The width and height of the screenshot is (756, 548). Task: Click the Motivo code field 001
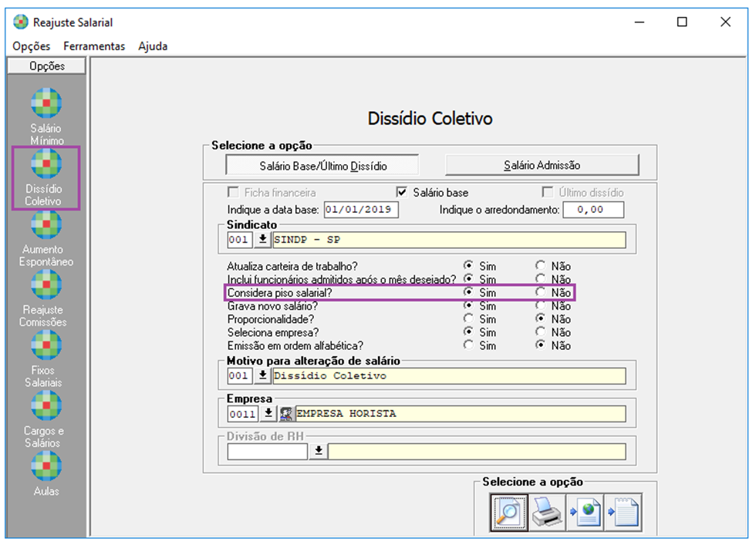pos(240,375)
